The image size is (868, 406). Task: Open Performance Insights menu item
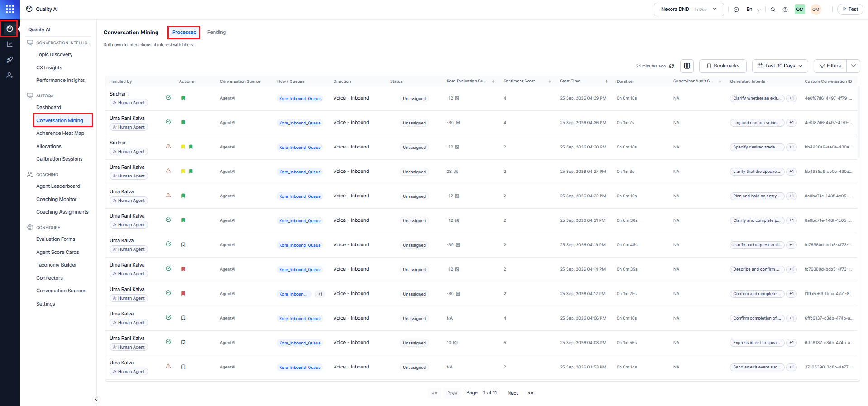pyautogui.click(x=60, y=80)
